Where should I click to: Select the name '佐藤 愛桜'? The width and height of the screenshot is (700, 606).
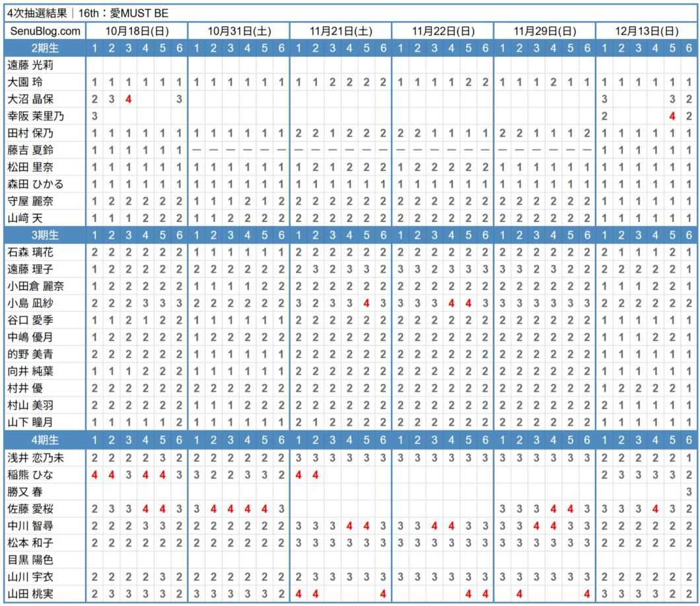(30, 509)
